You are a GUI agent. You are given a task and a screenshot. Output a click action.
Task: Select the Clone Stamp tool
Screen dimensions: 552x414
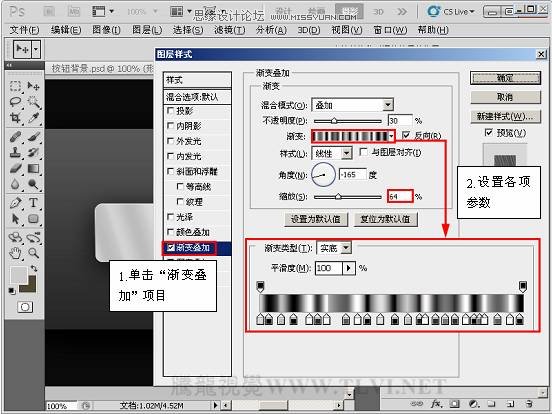[15, 152]
